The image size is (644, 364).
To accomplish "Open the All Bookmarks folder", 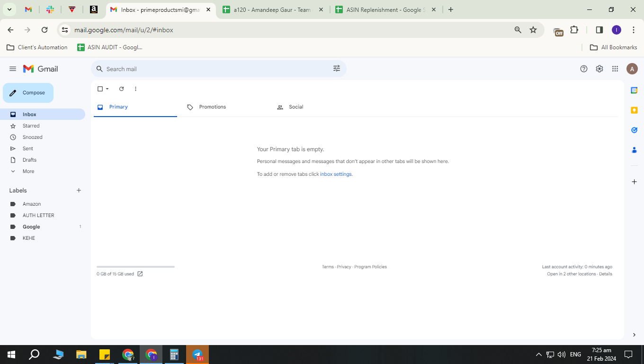I will (x=613, y=47).
